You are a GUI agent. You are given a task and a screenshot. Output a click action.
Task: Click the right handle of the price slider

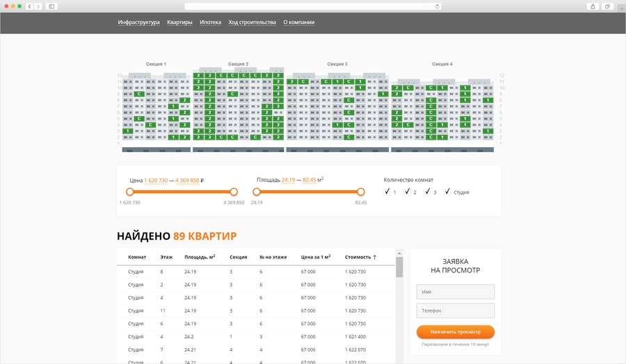pyautogui.click(x=234, y=192)
